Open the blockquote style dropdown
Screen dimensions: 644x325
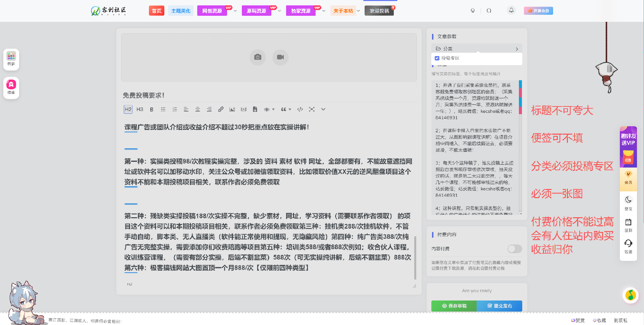click(286, 109)
